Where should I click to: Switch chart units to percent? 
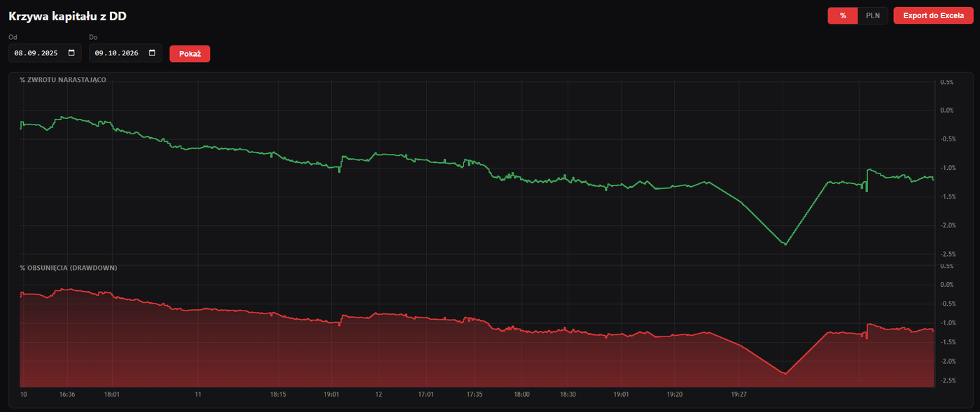pyautogui.click(x=843, y=15)
